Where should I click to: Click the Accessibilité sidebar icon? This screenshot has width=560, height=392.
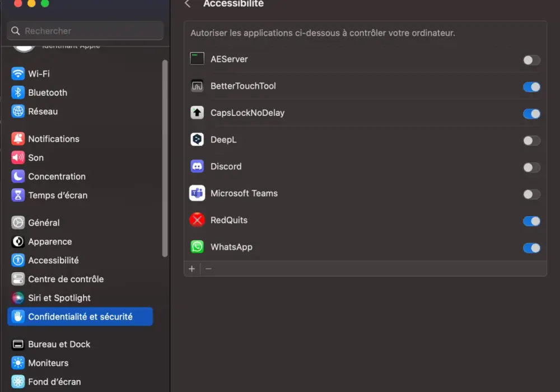tap(18, 260)
